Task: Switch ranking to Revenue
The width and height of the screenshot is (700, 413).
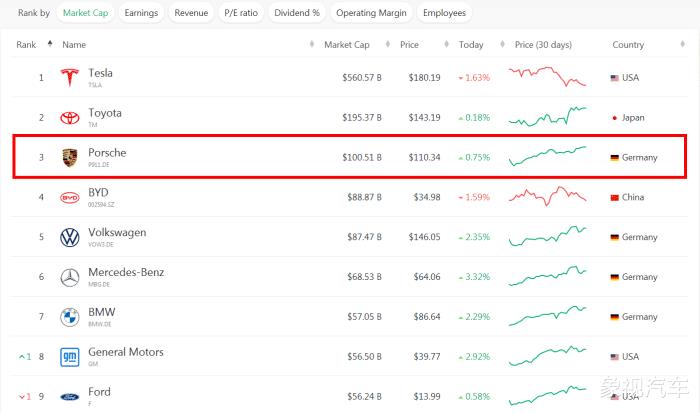Action: [x=191, y=13]
